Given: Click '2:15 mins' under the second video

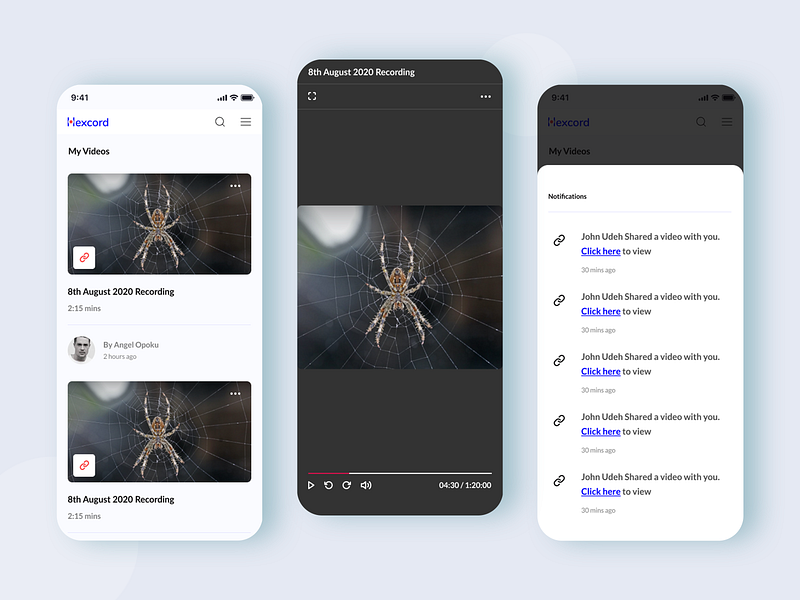Looking at the screenshot, I should [x=84, y=516].
